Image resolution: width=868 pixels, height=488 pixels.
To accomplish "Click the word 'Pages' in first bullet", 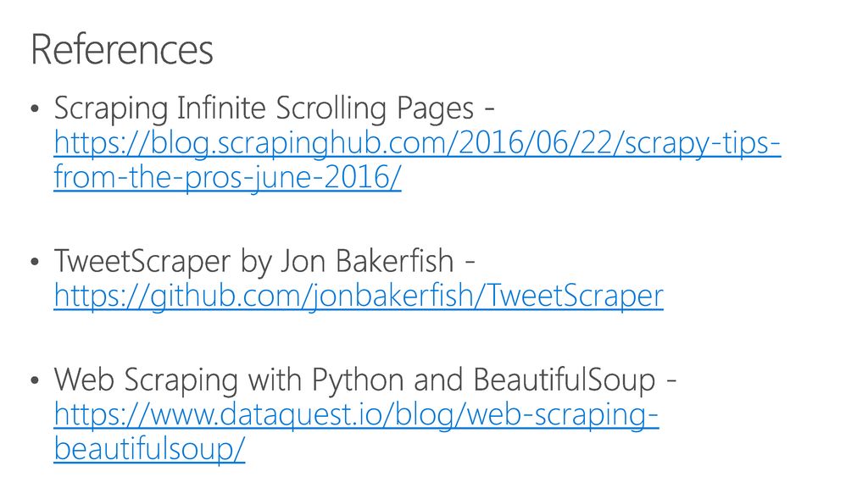I will tap(435, 108).
